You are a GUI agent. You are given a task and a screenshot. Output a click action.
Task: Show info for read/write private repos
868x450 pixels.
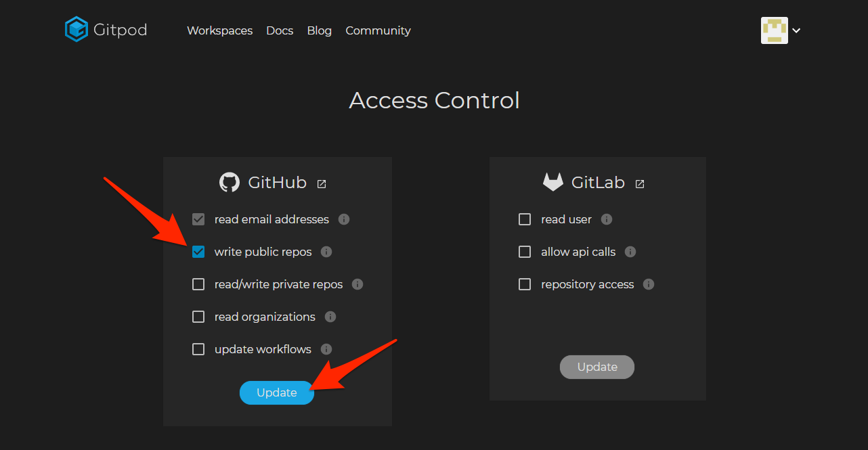click(357, 284)
